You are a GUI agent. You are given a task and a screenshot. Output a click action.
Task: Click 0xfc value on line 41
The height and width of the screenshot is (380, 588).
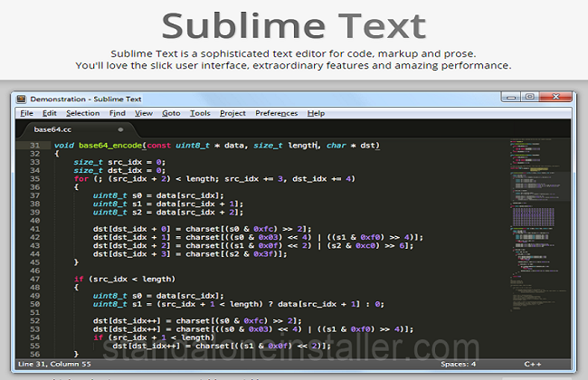pos(263,229)
